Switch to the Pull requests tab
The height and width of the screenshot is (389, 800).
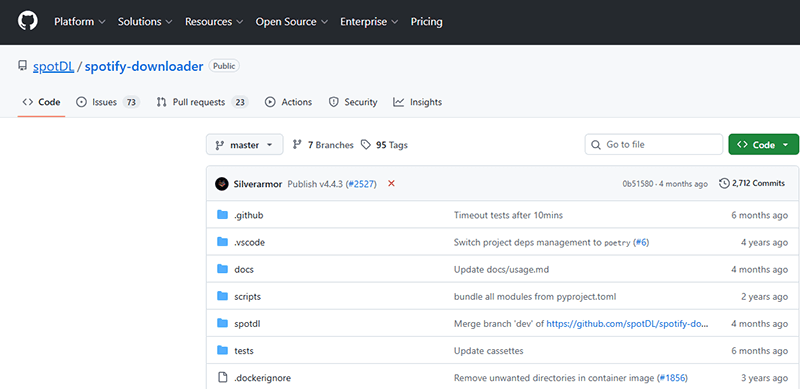[202, 102]
